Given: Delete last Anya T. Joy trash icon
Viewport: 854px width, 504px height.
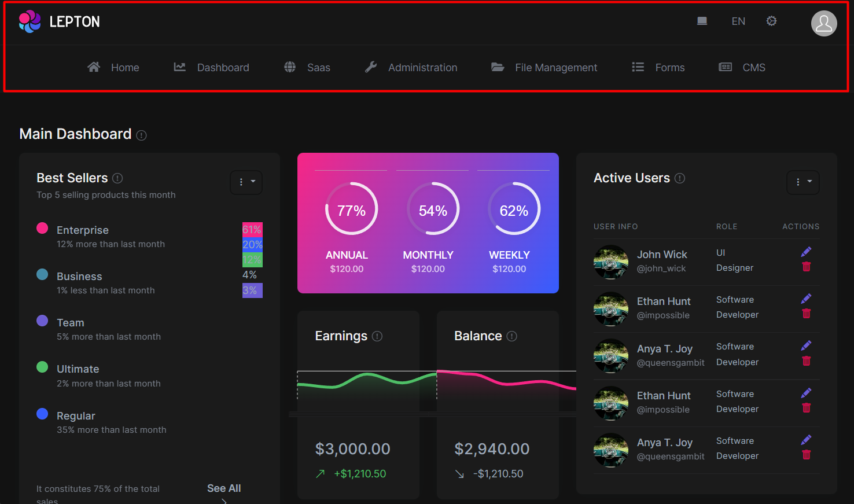Looking at the screenshot, I should tap(807, 455).
